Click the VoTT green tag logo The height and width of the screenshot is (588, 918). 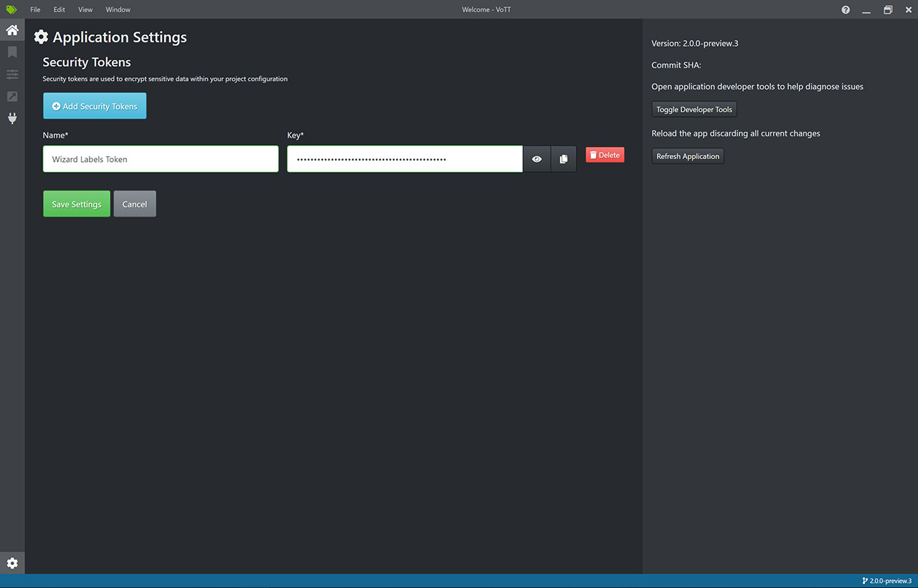[11, 9]
